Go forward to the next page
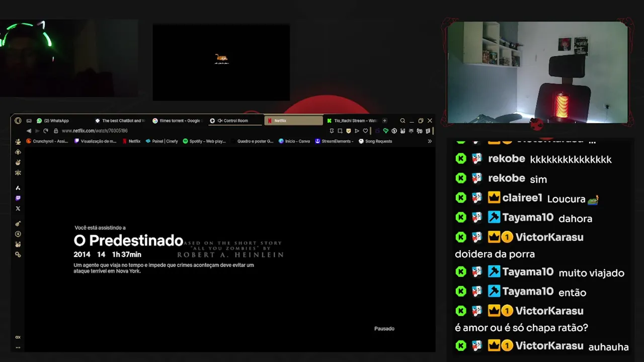This screenshot has width=644, height=362. click(x=37, y=131)
